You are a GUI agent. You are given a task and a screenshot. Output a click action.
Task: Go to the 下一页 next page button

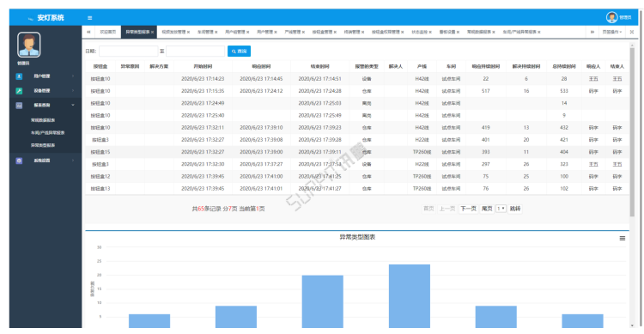(468, 209)
